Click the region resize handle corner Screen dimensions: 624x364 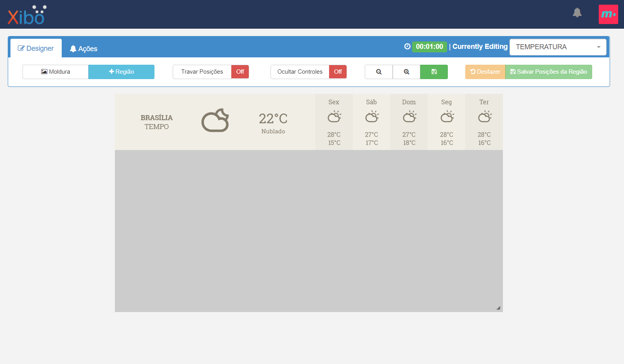tap(499, 308)
